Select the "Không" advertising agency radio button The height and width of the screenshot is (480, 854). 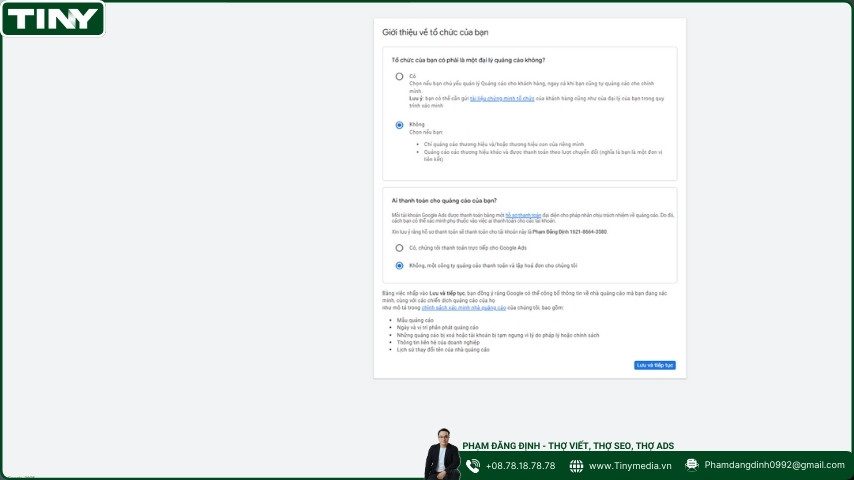click(399, 125)
